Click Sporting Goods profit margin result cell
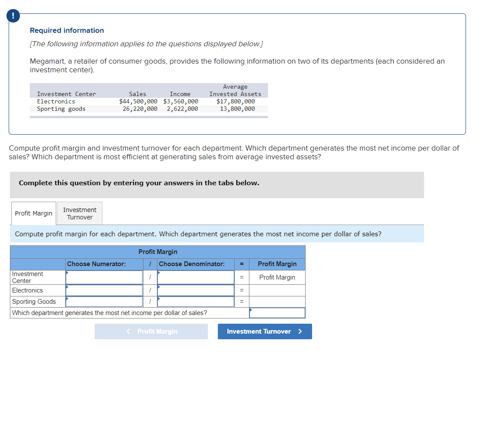The width and height of the screenshot is (504, 431). tap(277, 302)
